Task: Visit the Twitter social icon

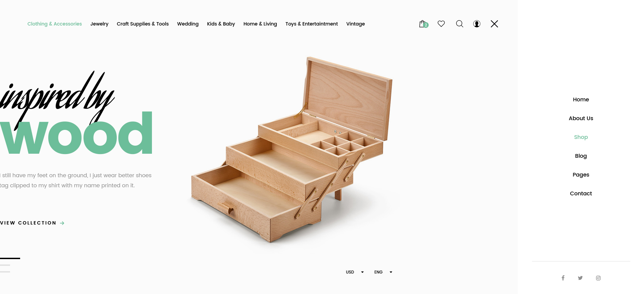Action: (580, 278)
